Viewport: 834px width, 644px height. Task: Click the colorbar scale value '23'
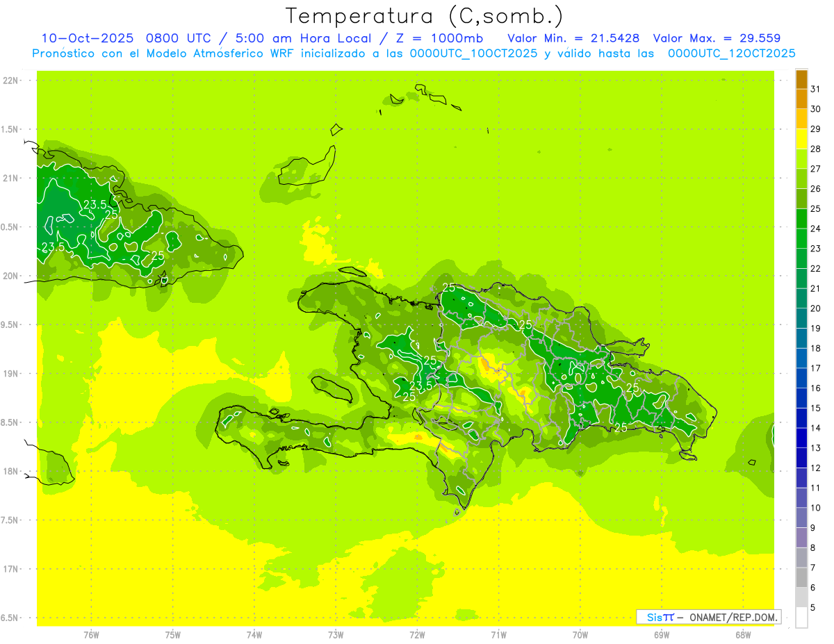[x=816, y=249]
